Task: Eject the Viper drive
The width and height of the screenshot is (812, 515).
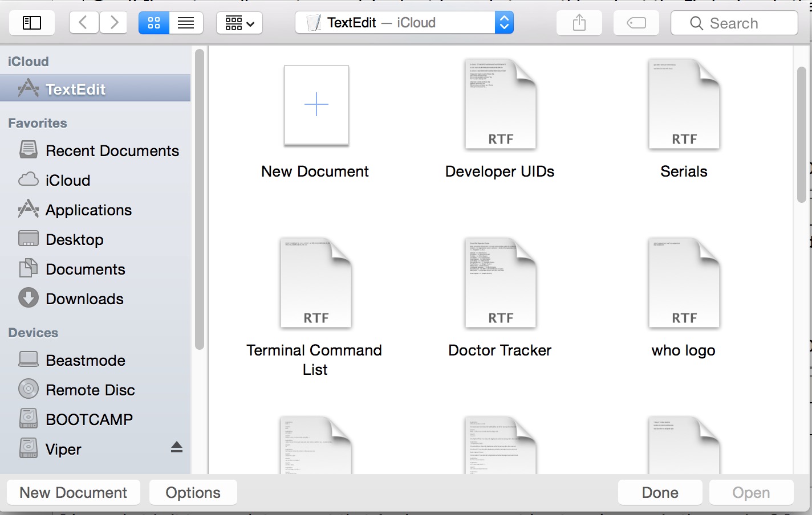Action: click(177, 447)
